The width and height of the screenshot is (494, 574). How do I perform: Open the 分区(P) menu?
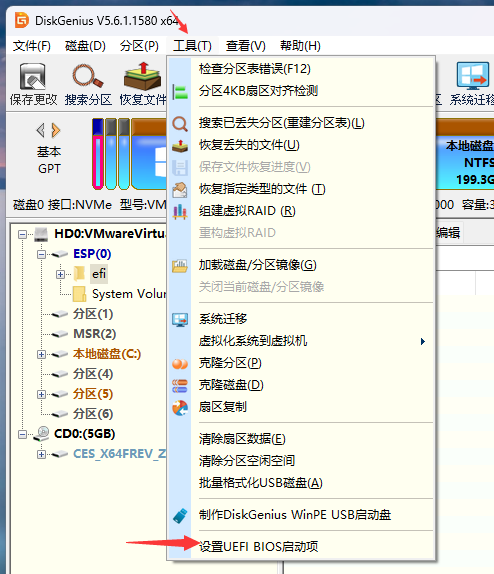pyautogui.click(x=139, y=46)
